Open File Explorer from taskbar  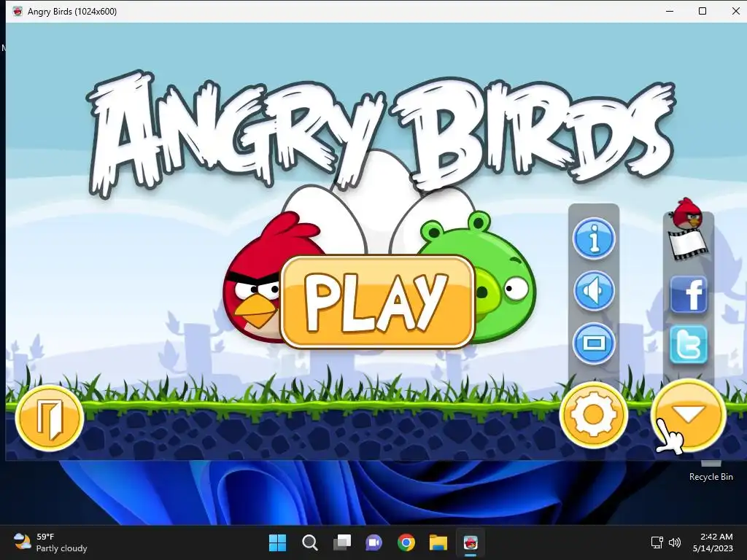[x=438, y=542]
